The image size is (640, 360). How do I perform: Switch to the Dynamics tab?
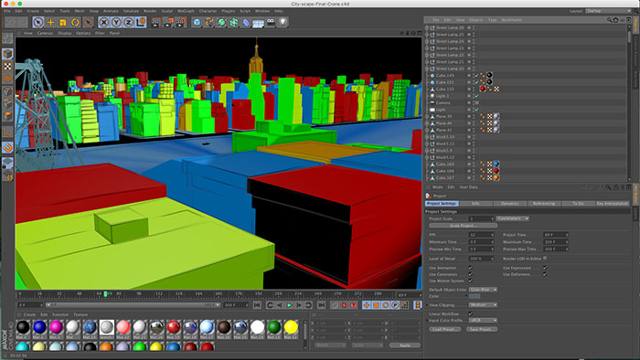510,203
